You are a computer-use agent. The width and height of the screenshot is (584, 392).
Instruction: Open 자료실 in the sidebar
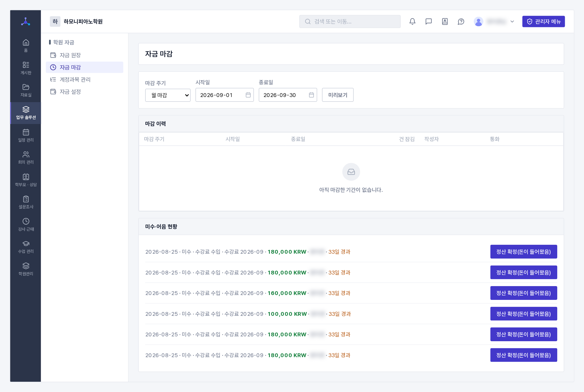coord(26,90)
